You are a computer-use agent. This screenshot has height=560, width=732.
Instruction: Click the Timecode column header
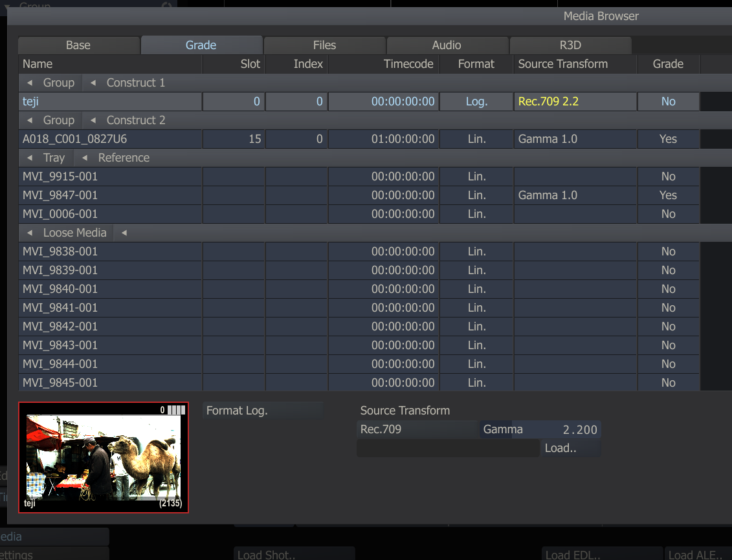click(383, 64)
